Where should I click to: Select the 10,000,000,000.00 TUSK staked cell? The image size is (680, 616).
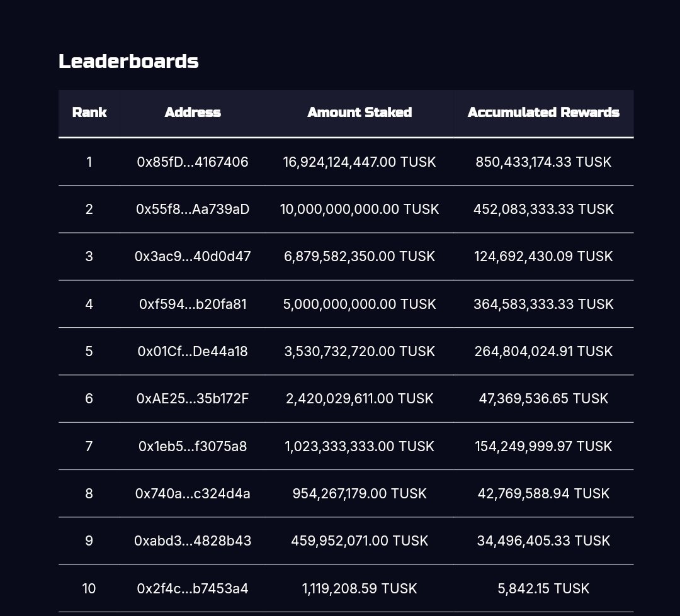coord(360,210)
